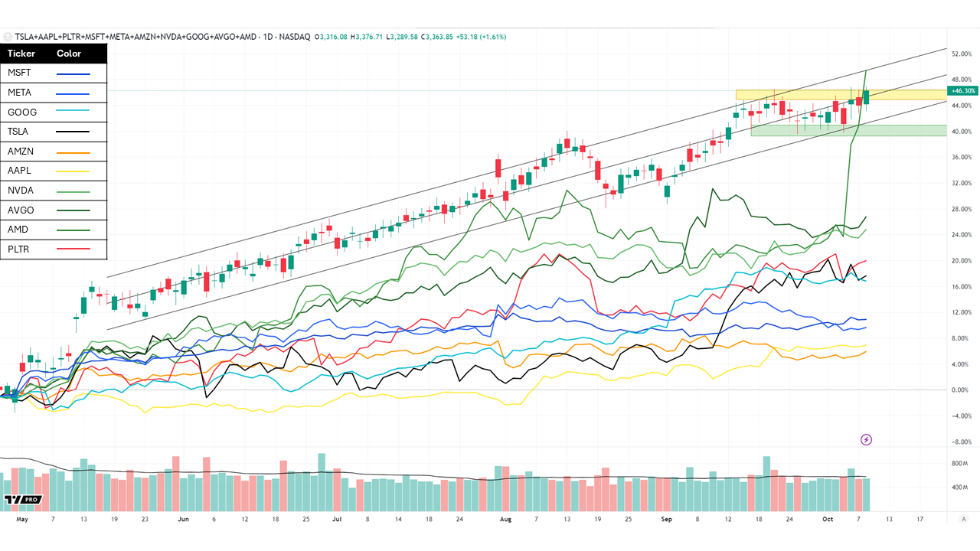Select the AMD ticker name in legend
This screenshot has width=980, height=551.
coord(18,230)
